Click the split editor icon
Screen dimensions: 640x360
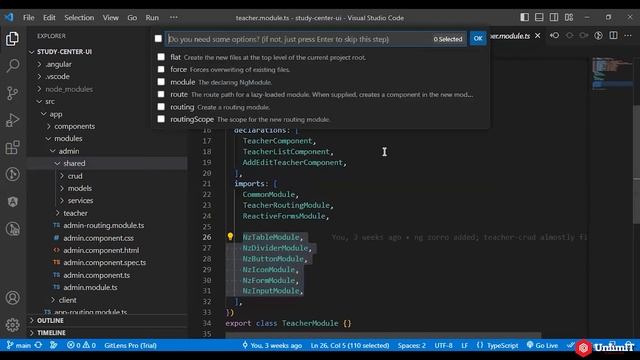(x=613, y=36)
